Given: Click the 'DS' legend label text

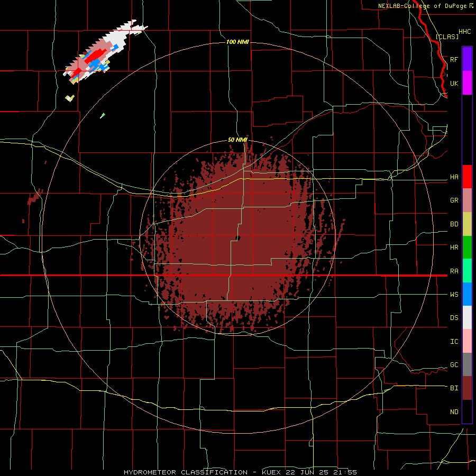Looking at the screenshot, I should tap(454, 318).
